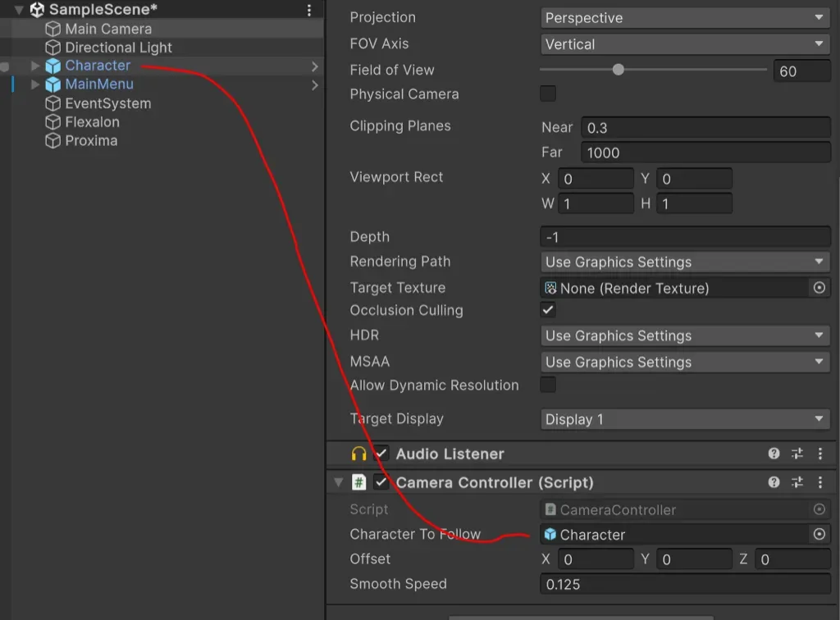The width and height of the screenshot is (840, 620).
Task: Open Audio Listener preset settings icon
Action: pos(797,454)
